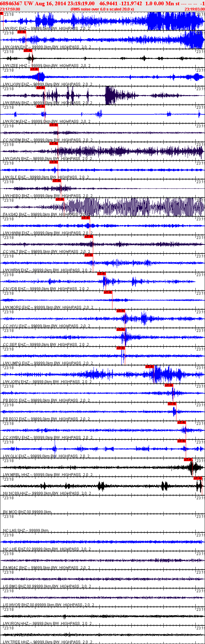Select the UW.LKVW EHZ station label
The image size is (205, 644).
pos(16,84)
